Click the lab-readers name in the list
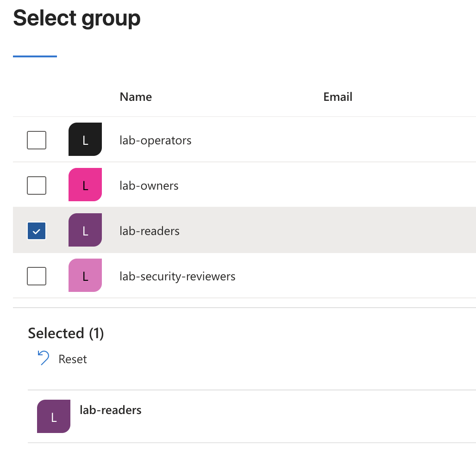The width and height of the screenshot is (476, 470). tap(150, 231)
